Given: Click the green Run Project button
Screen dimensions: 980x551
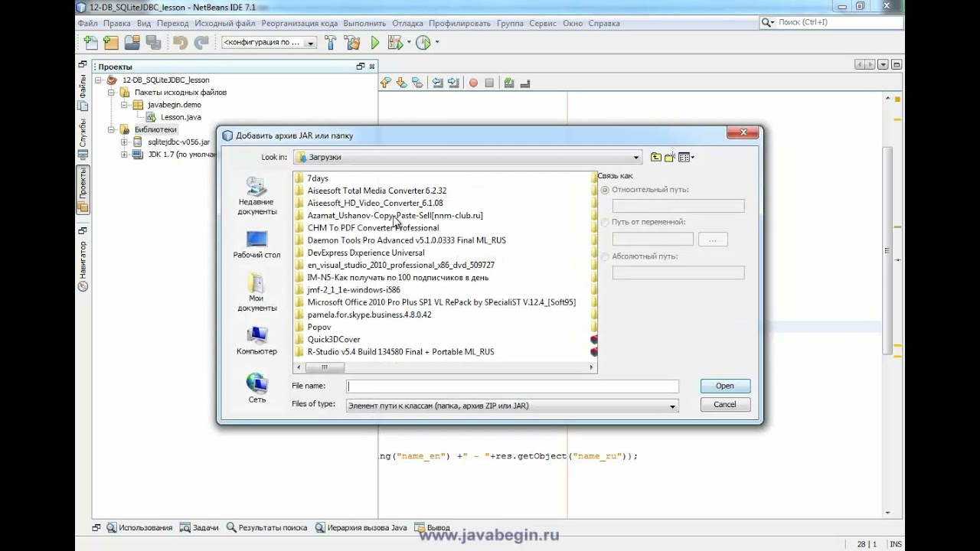Looking at the screenshot, I should (375, 43).
